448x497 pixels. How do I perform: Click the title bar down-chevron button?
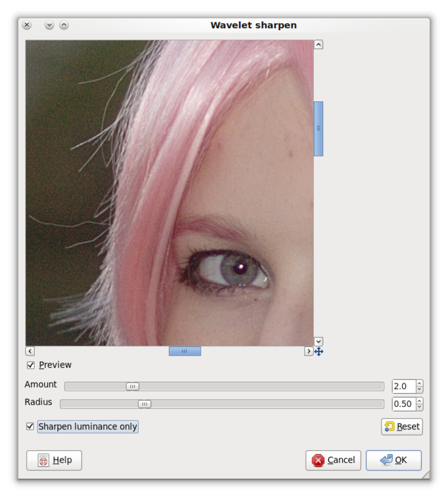[49, 25]
